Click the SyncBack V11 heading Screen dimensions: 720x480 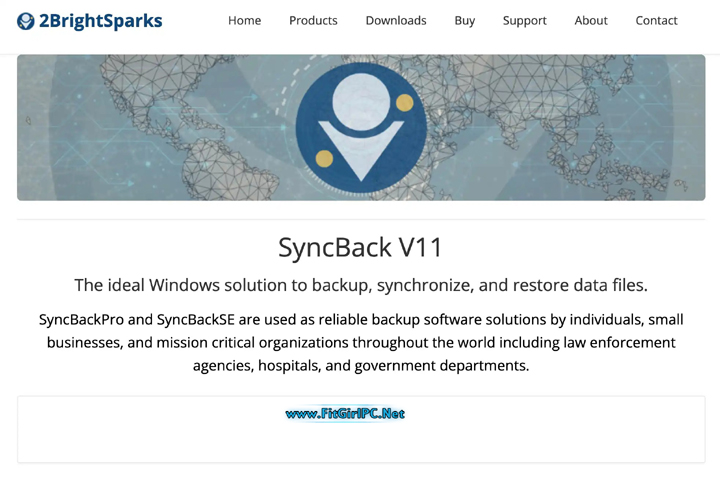pos(360,247)
